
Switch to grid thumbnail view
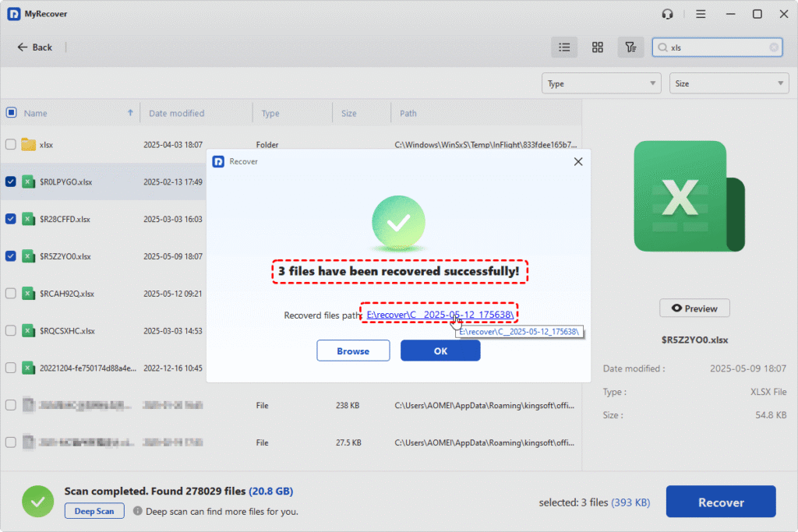pyautogui.click(x=598, y=48)
